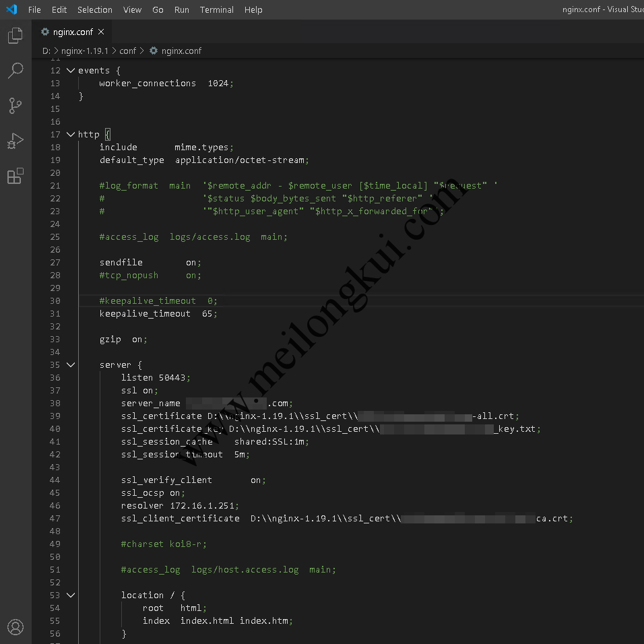This screenshot has width=644, height=644.
Task: Open the Help menu
Action: pos(253,9)
